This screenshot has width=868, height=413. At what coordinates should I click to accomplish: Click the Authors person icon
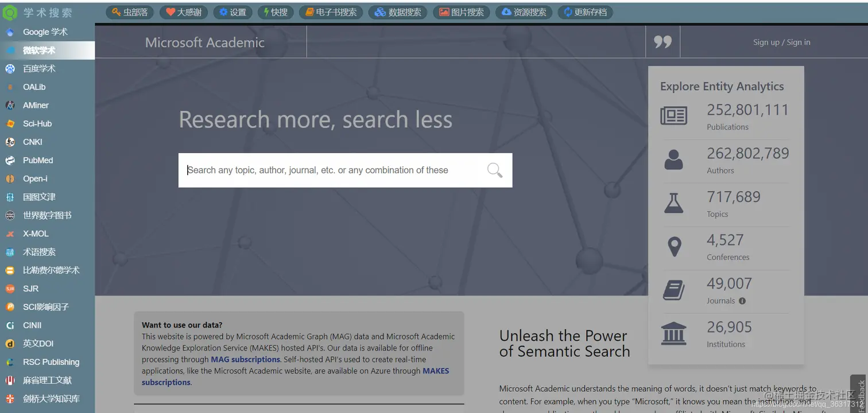point(673,159)
